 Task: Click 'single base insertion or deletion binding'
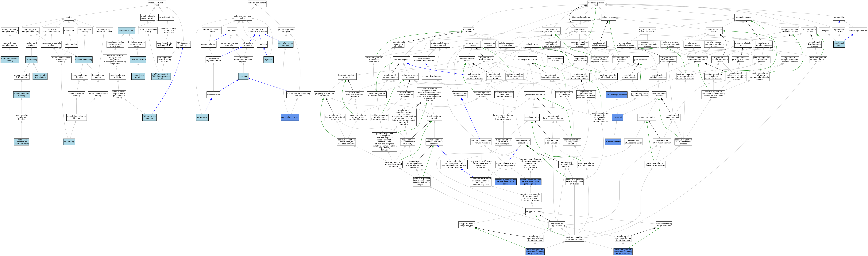(22, 142)
